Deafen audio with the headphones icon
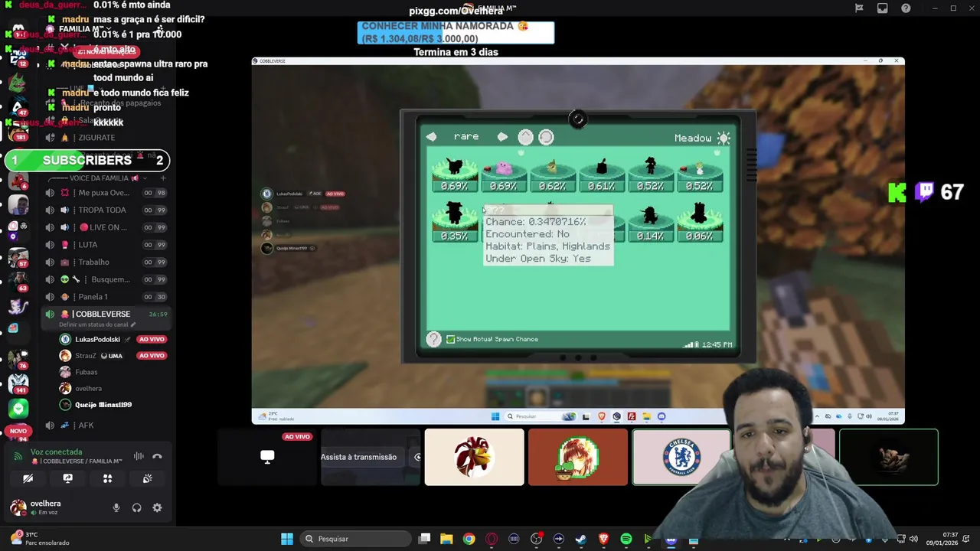980x551 pixels. [x=136, y=507]
